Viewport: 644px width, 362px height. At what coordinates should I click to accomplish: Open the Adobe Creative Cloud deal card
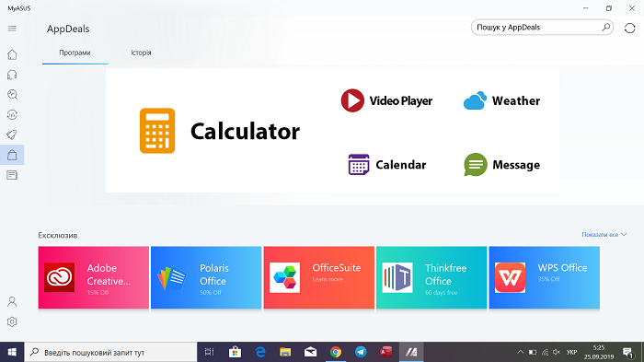[94, 277]
